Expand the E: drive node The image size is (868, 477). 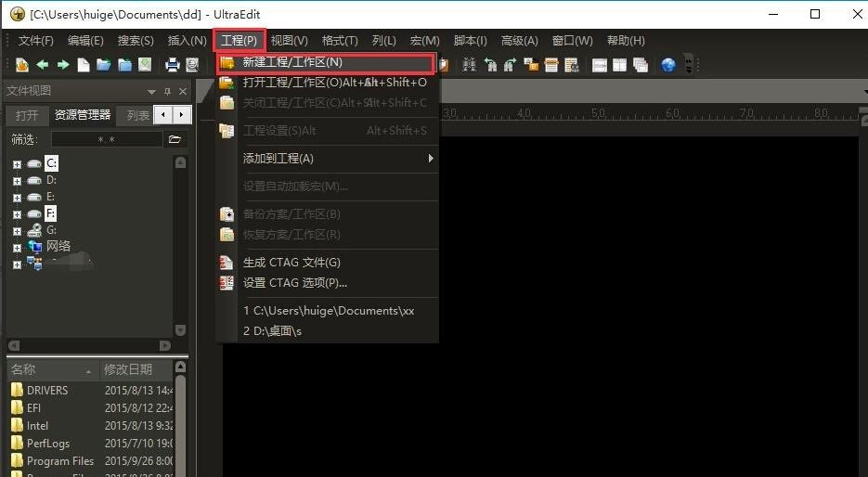[17, 198]
